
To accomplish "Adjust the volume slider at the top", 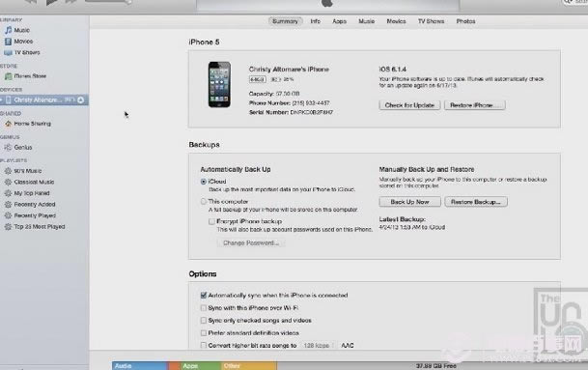I will (x=108, y=2).
